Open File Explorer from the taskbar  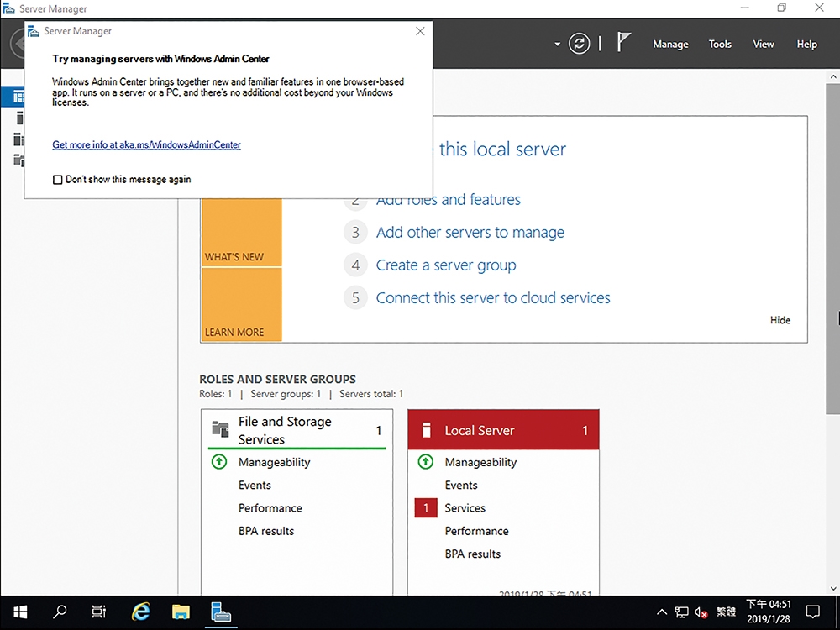pyautogui.click(x=181, y=612)
